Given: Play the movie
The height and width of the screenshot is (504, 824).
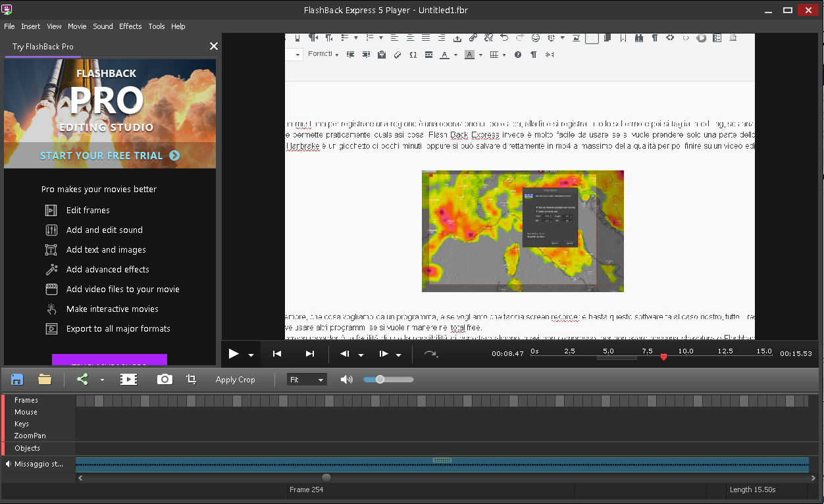Looking at the screenshot, I should [234, 354].
